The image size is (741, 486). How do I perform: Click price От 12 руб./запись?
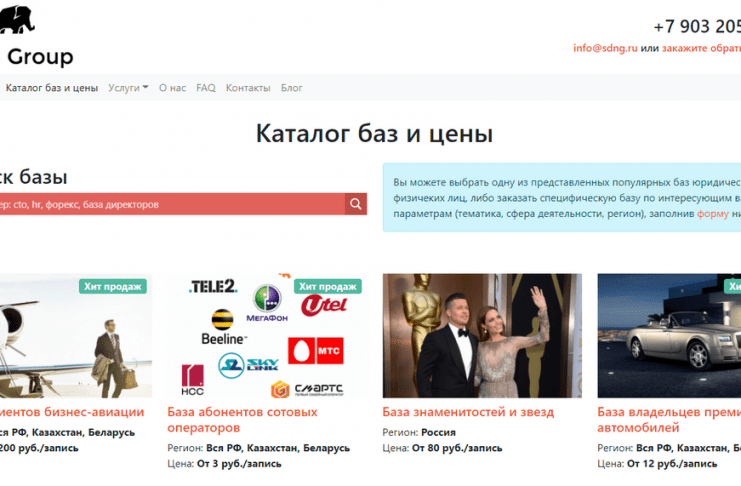coord(672,464)
